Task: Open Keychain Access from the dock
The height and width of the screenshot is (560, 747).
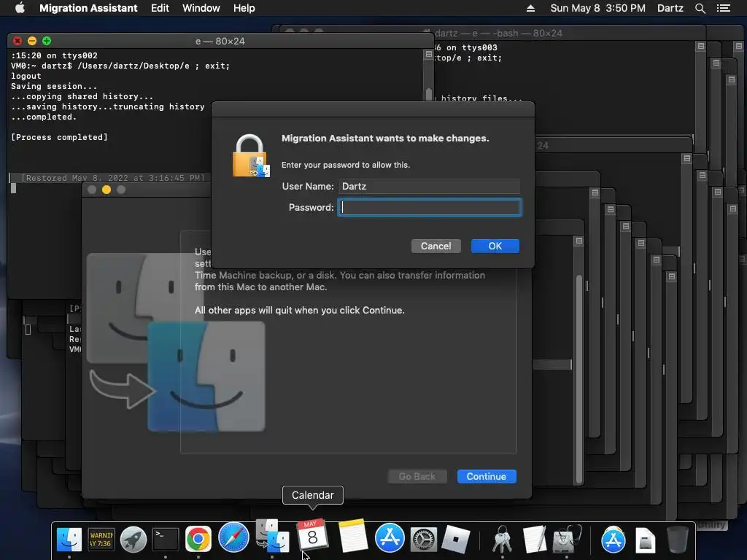Action: [502, 539]
